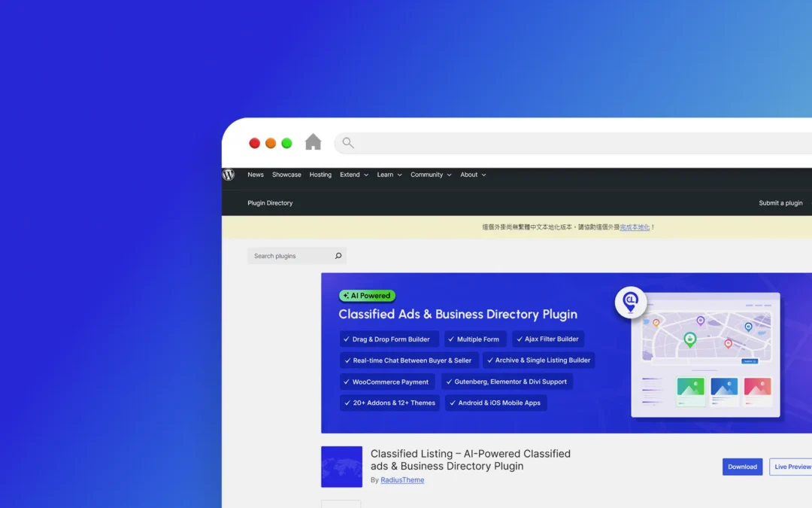Click the browser address bar

tap(573, 142)
